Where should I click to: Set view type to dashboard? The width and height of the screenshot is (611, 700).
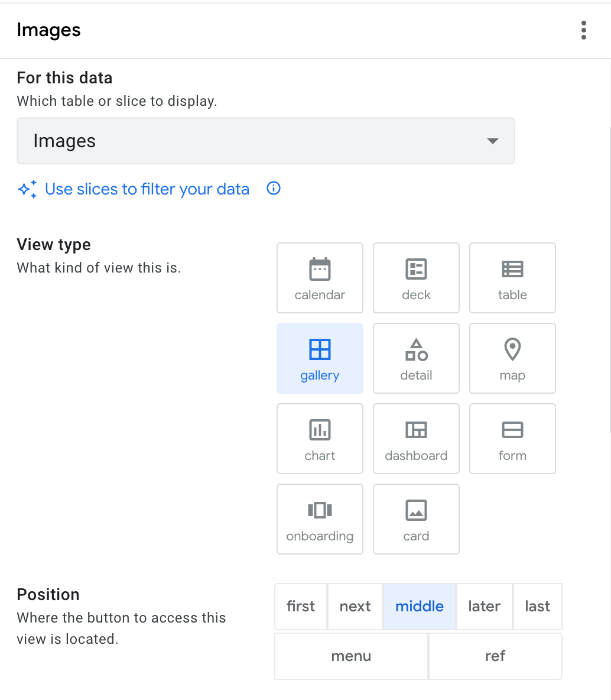(416, 439)
